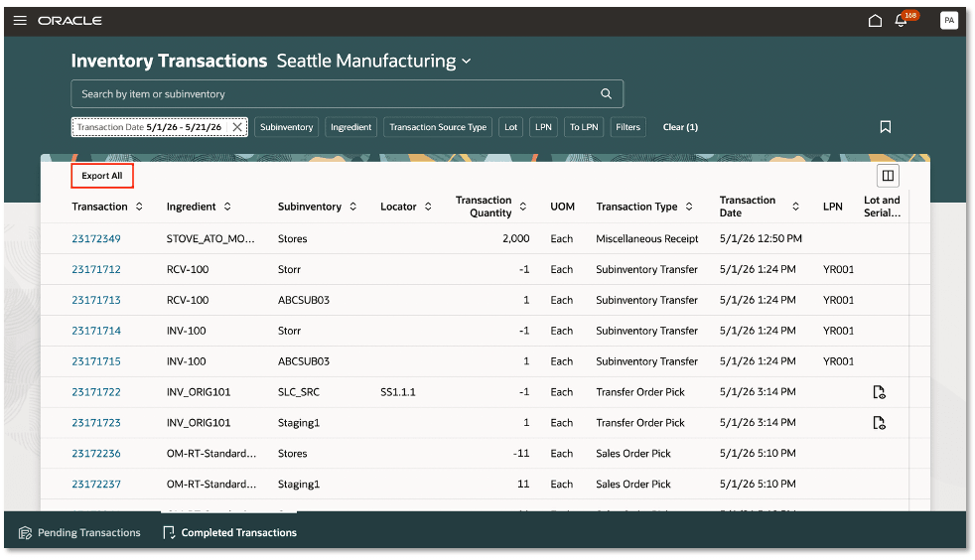Open transaction 23172237 link

(96, 485)
